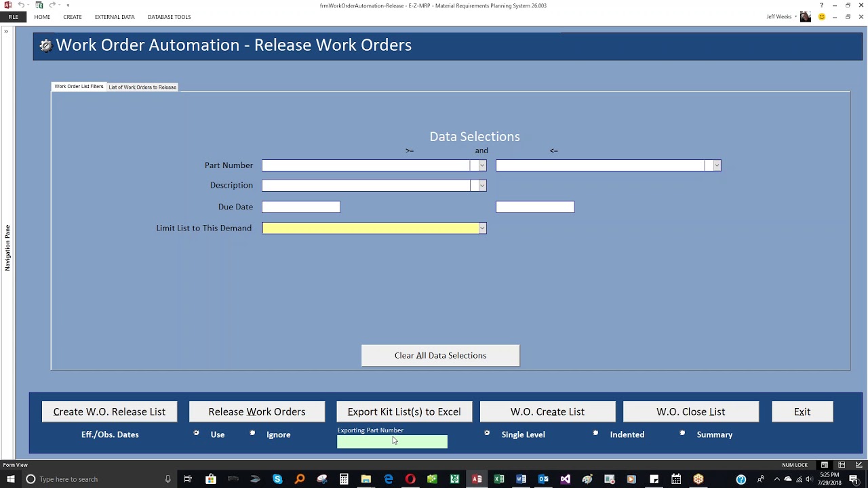Click the Exit button
Image resolution: width=868 pixels, height=488 pixels.
(x=802, y=411)
